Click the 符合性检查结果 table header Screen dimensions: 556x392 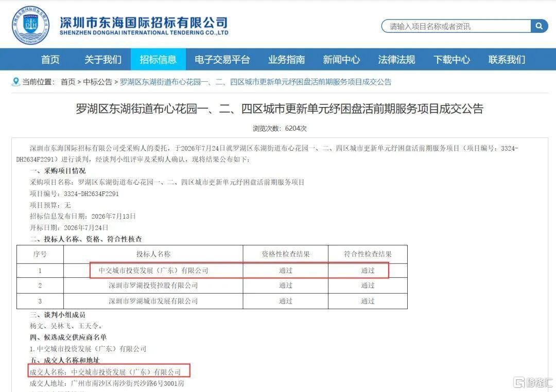(x=368, y=254)
